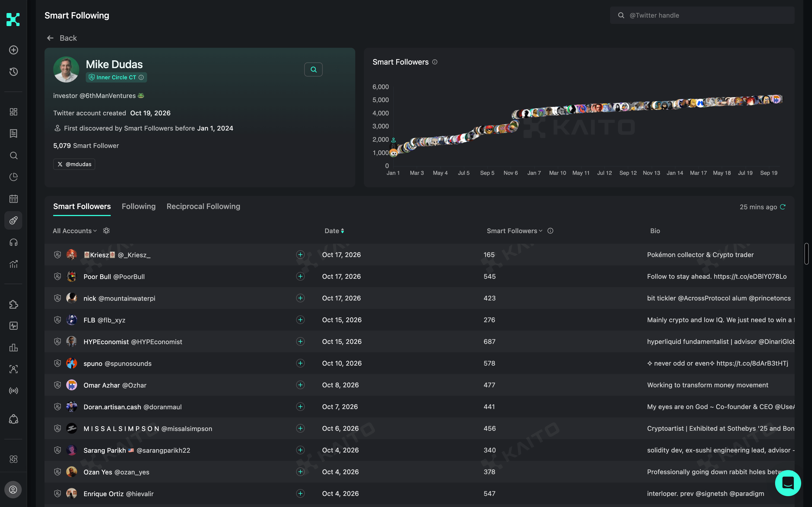Click the @Twitter handle search field
Image resolution: width=812 pixels, height=507 pixels.
click(x=702, y=15)
